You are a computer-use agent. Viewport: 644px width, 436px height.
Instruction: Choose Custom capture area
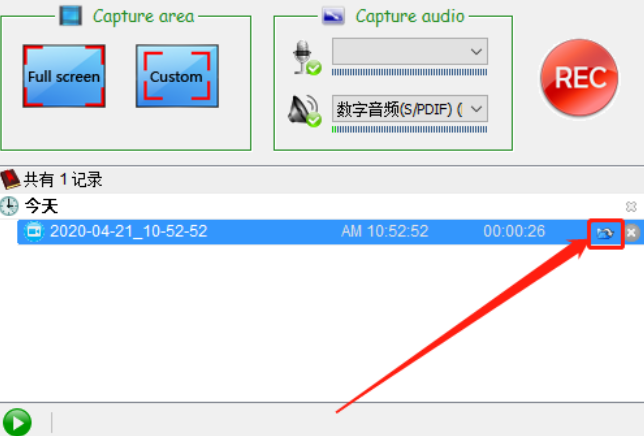pyautogui.click(x=177, y=76)
